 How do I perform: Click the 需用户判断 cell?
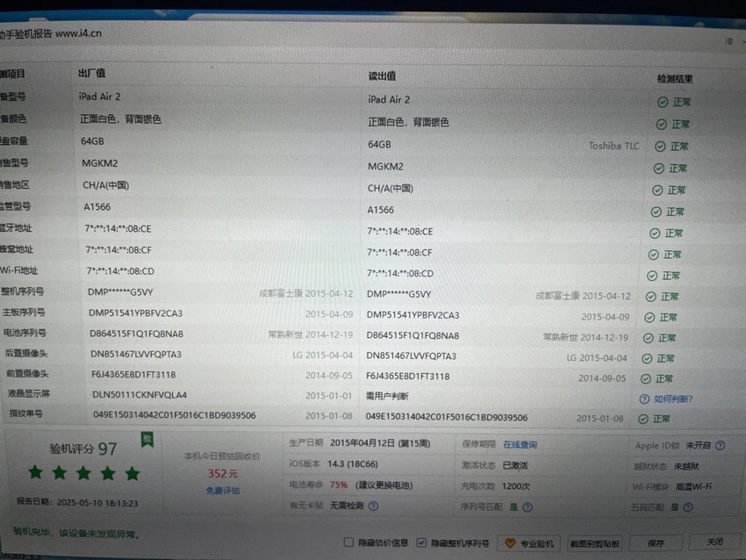(387, 396)
